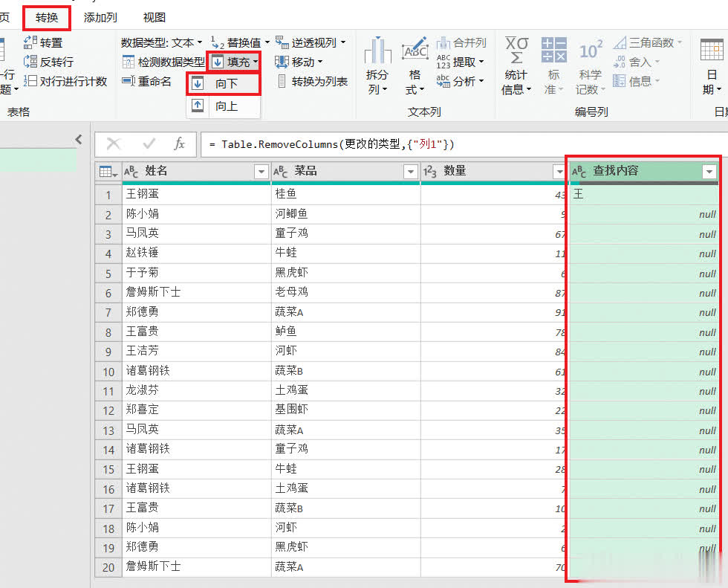
Task: Click the Transpose (转置) icon
Action: click(30, 42)
